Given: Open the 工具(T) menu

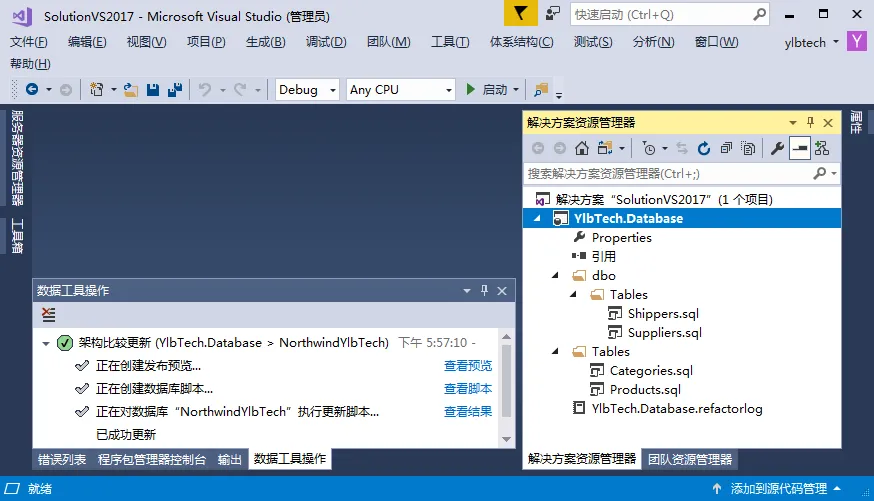Looking at the screenshot, I should tap(450, 42).
